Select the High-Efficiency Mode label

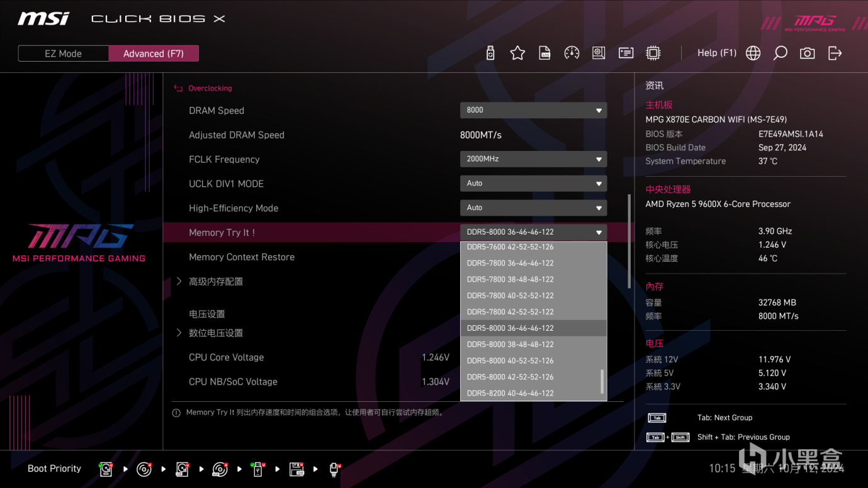pyautogui.click(x=234, y=208)
